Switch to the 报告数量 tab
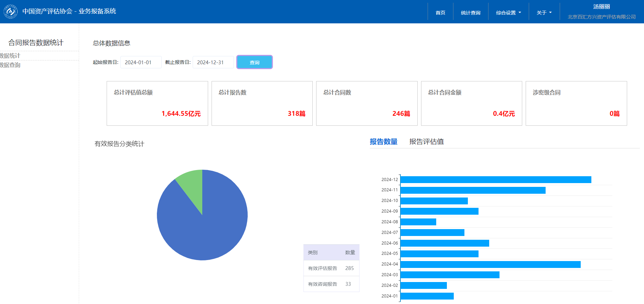This screenshot has width=644, height=304. (x=383, y=142)
